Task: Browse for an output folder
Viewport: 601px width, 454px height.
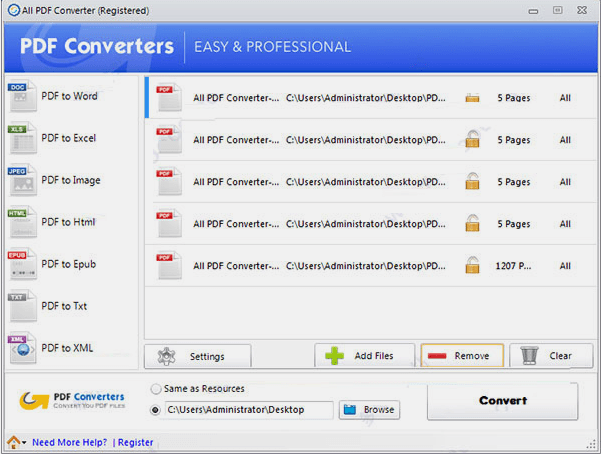Action: coord(369,410)
